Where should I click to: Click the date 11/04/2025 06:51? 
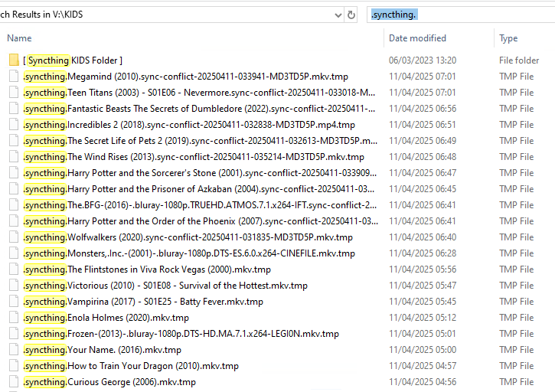423,125
